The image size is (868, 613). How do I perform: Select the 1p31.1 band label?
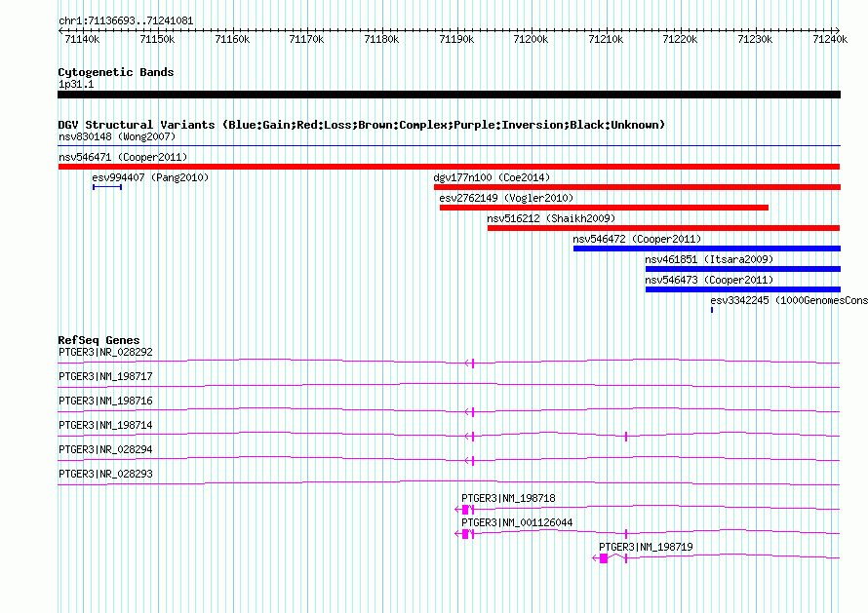click(76, 84)
